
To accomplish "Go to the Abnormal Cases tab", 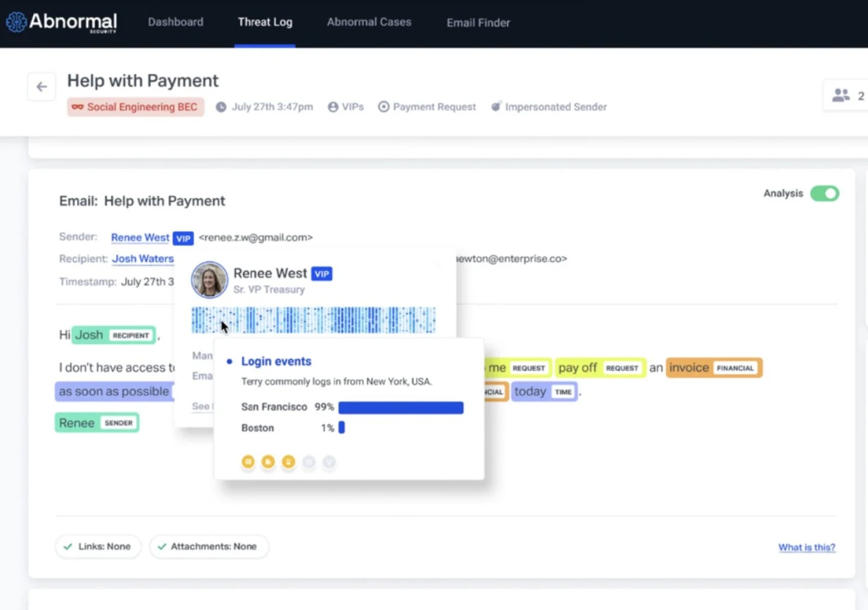I will [369, 22].
